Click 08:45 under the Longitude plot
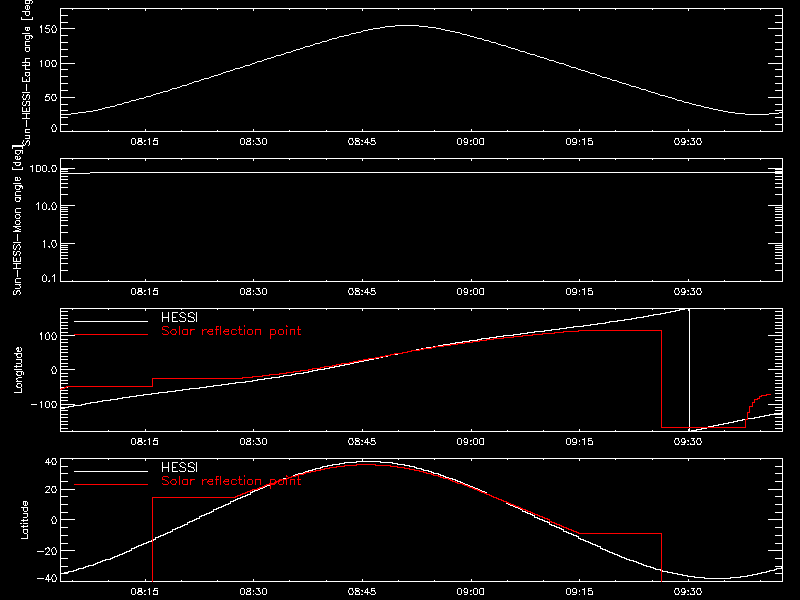800x600 pixels. (x=362, y=441)
